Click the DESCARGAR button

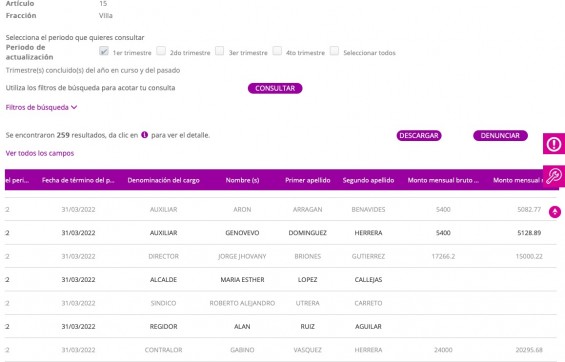coord(419,135)
